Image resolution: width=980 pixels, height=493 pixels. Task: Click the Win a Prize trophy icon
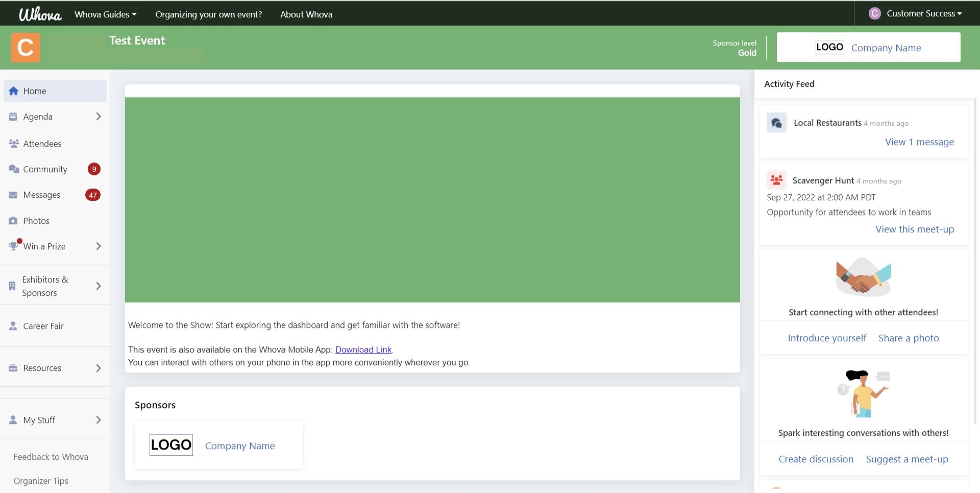click(13, 246)
